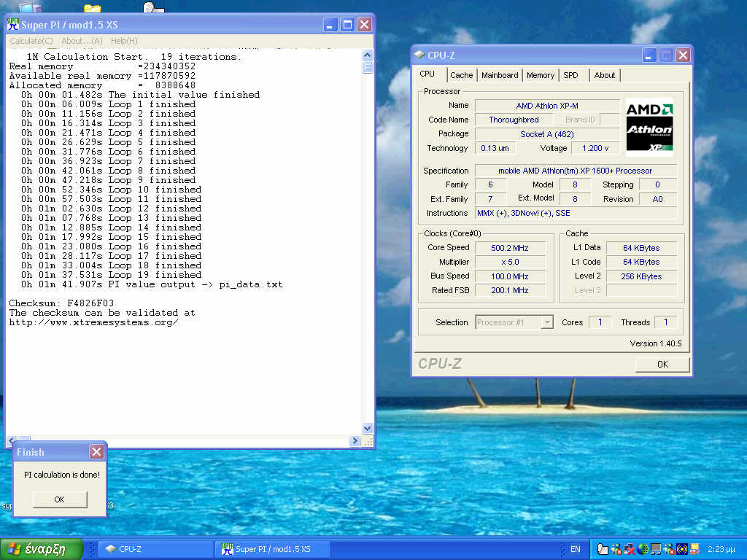Click the 'Loop 19 finished' line in Super PI

tap(112, 275)
